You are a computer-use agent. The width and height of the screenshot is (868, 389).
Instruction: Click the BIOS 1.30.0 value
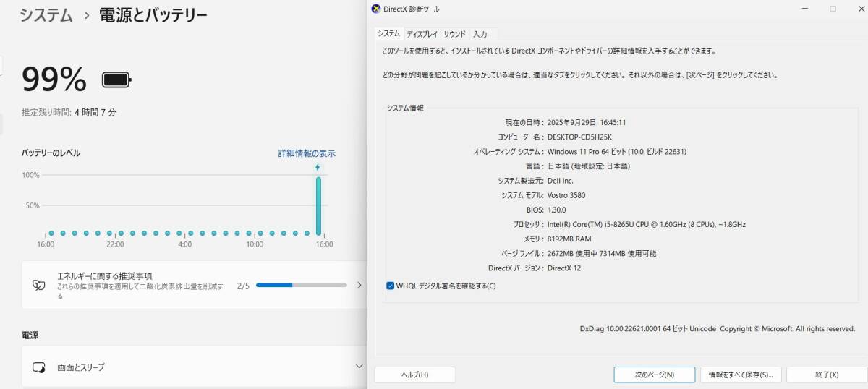[x=559, y=210]
